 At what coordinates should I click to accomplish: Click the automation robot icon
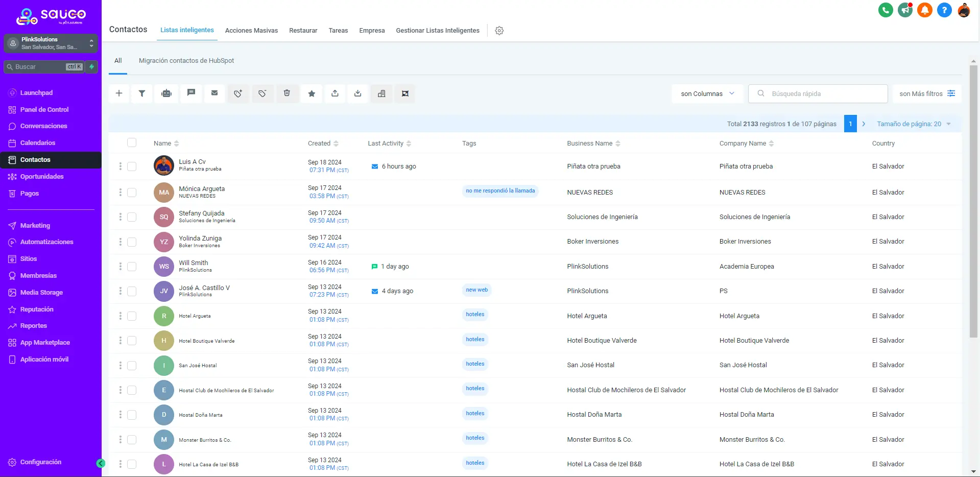pos(166,93)
